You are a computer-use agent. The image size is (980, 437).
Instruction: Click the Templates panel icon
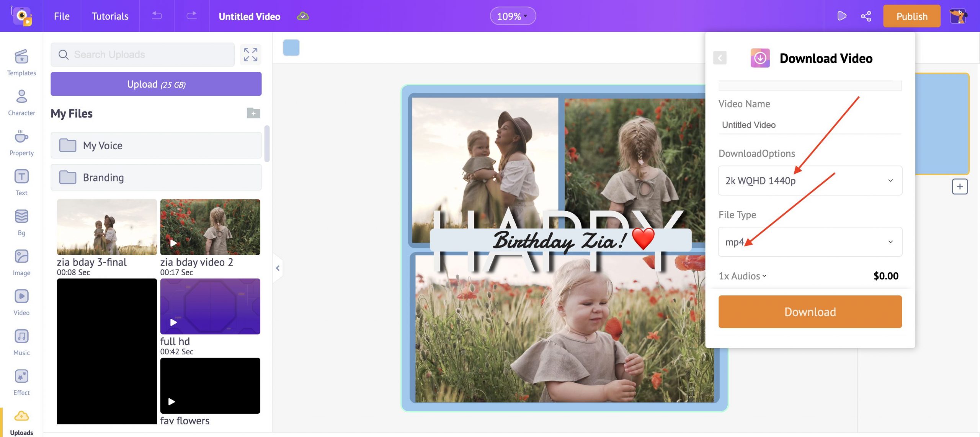point(21,62)
